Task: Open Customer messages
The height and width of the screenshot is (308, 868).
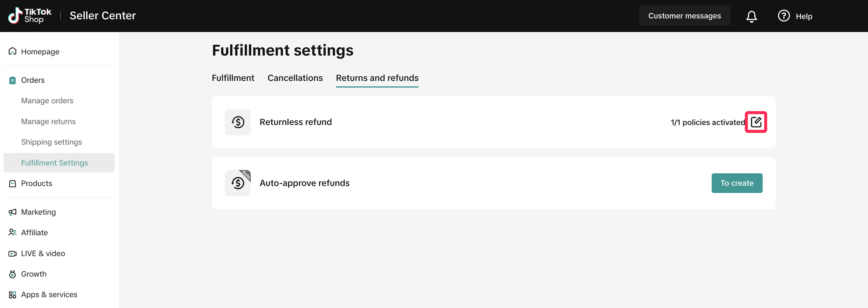Action: (x=684, y=16)
